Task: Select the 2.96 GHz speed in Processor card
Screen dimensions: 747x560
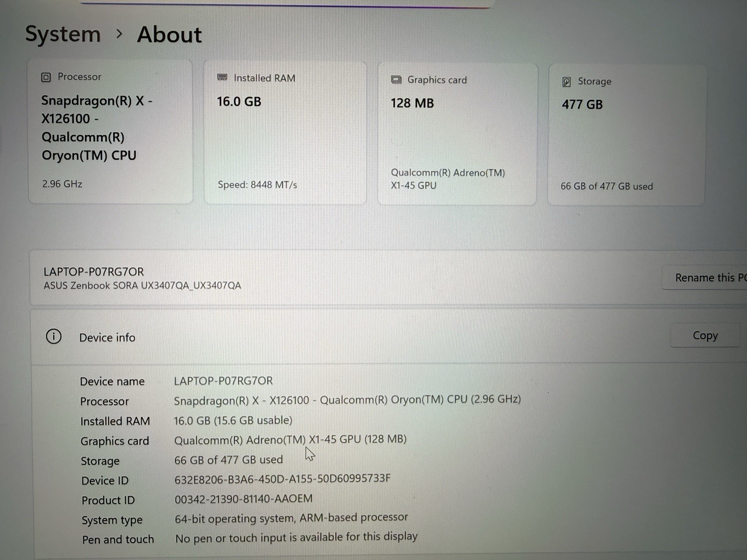Action: click(62, 184)
